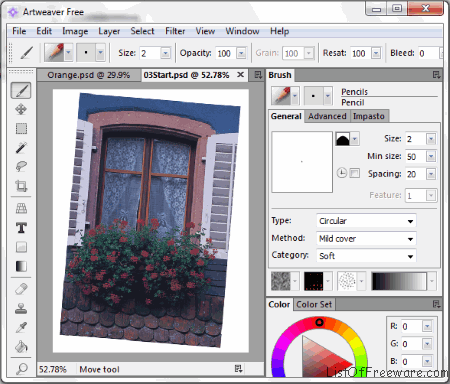
Task: Click the clock icon beside Spacing
Action: 342,173
